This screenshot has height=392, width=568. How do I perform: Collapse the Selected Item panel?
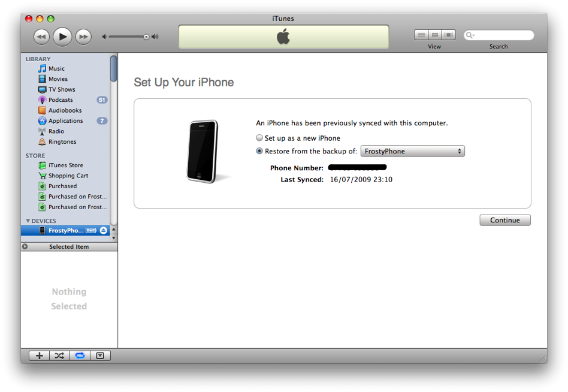(25, 246)
